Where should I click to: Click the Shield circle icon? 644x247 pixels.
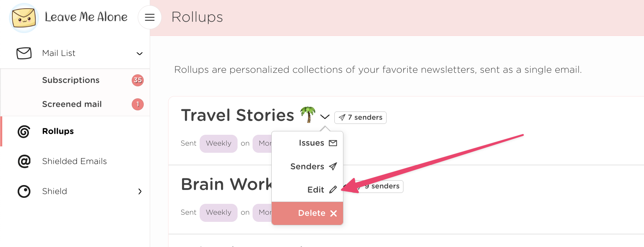point(24,191)
